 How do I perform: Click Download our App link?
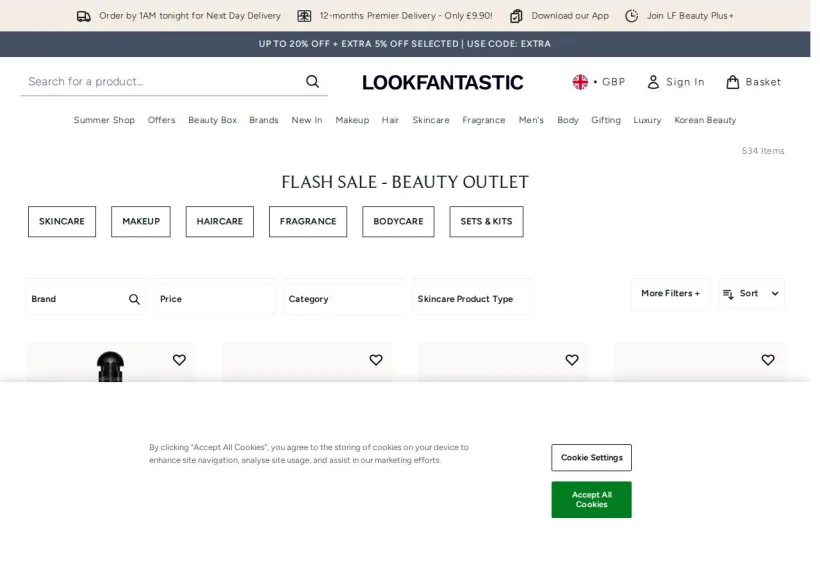[x=571, y=16]
